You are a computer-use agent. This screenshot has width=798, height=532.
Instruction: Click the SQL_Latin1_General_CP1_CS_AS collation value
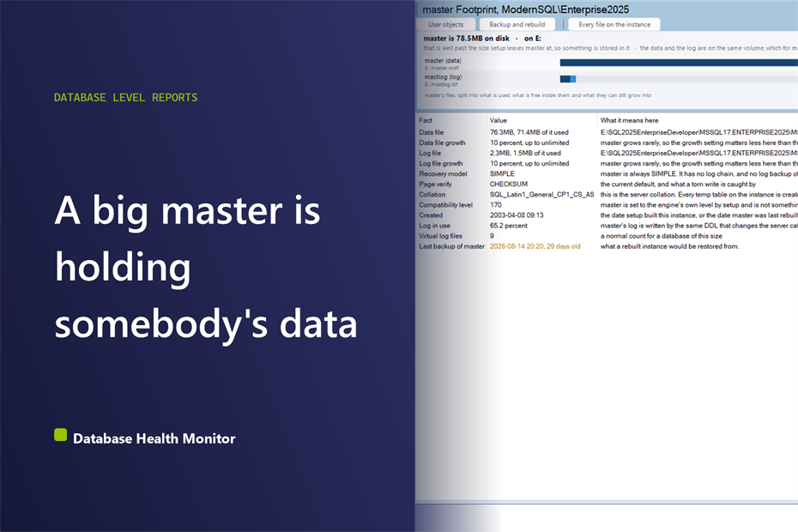tap(542, 195)
